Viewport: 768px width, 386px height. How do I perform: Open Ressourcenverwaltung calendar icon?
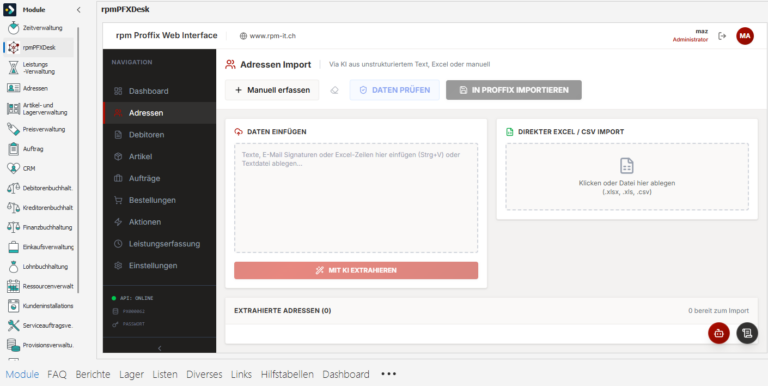coord(13,286)
